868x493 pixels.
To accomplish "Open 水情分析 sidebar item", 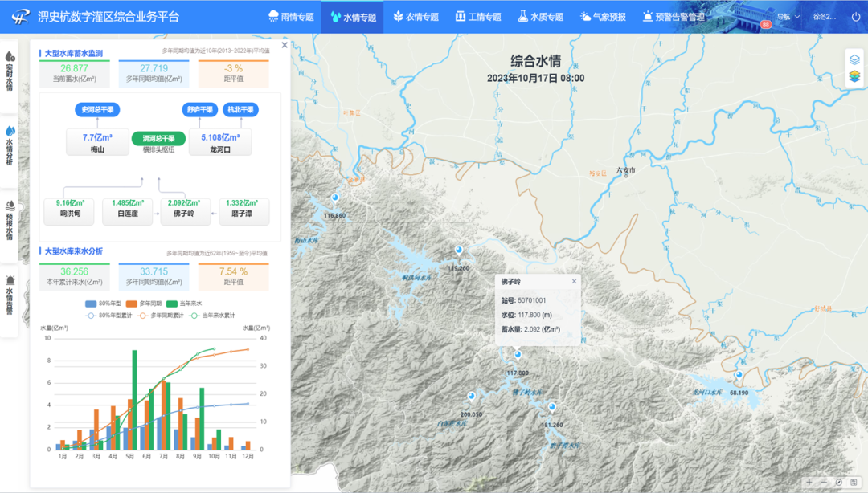I will point(10,145).
